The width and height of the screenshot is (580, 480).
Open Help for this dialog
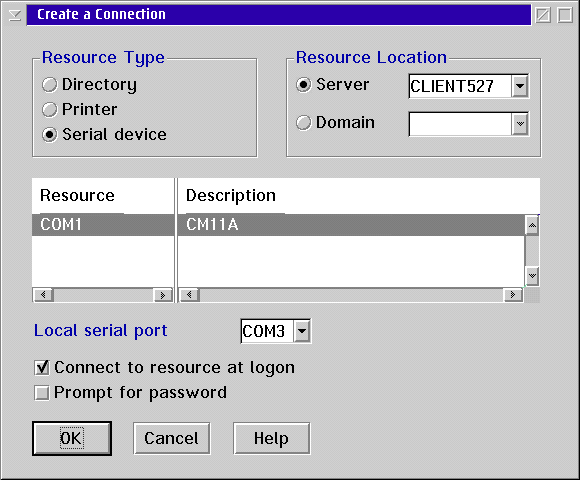272,439
